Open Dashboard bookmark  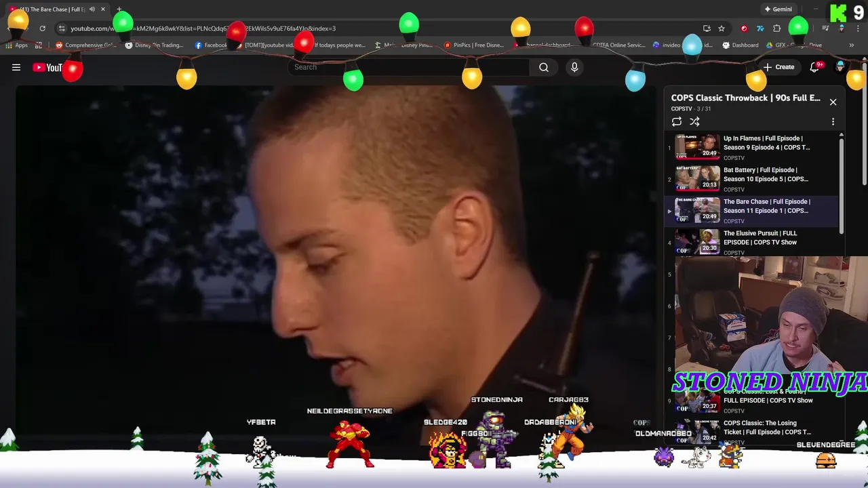(741, 45)
